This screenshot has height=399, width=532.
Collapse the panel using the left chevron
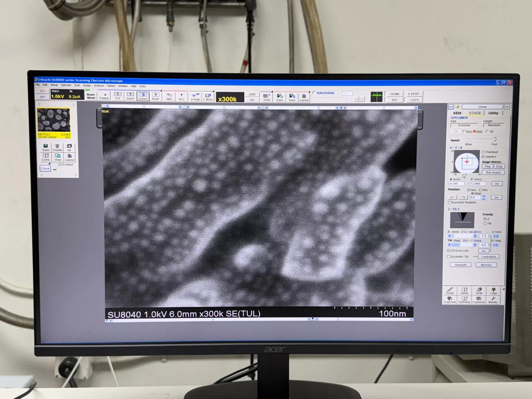coord(451,107)
